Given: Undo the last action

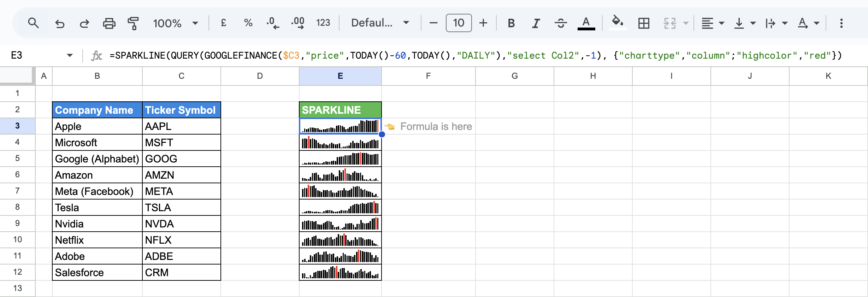Looking at the screenshot, I should click(60, 23).
